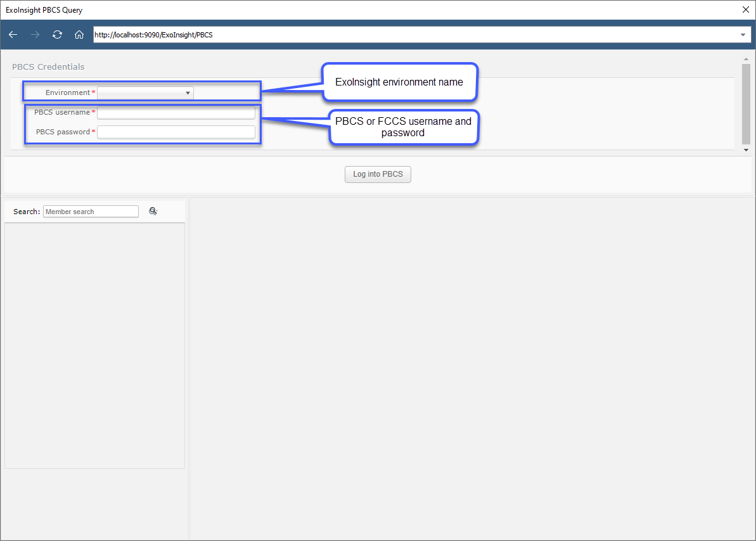Focus the PBCS password field
756x541 pixels.
(x=176, y=132)
